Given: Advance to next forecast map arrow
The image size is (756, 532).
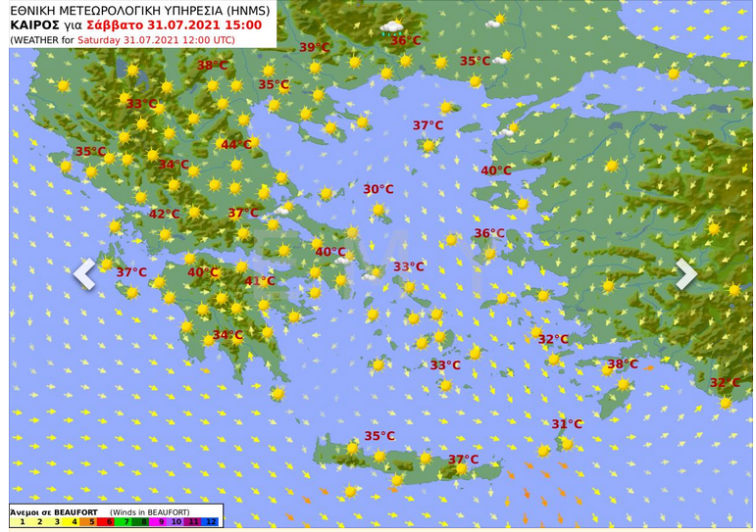Looking at the screenshot, I should (686, 273).
